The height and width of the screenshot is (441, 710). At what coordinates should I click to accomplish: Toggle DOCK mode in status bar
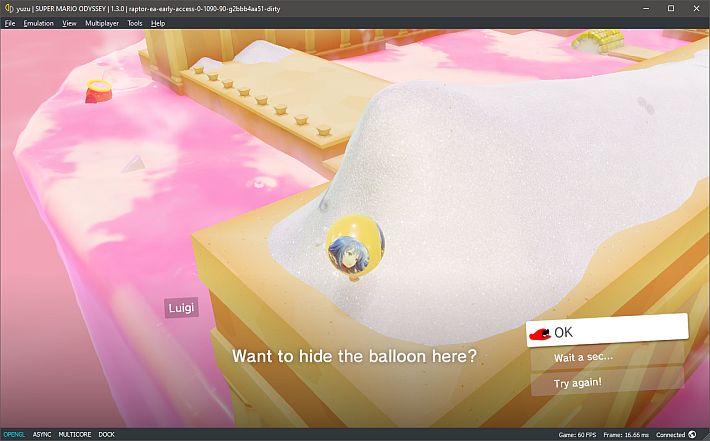(x=106, y=434)
